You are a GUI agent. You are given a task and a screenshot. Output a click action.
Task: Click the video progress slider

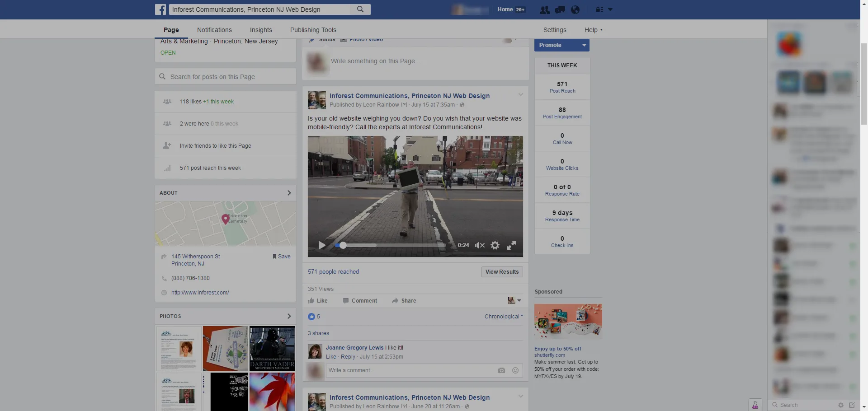pos(391,245)
